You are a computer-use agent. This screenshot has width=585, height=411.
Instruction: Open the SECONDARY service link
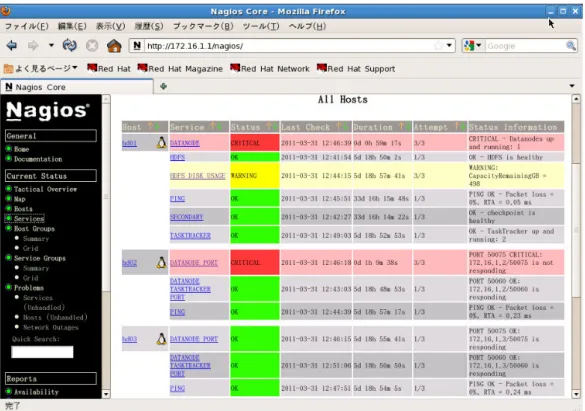187,217
